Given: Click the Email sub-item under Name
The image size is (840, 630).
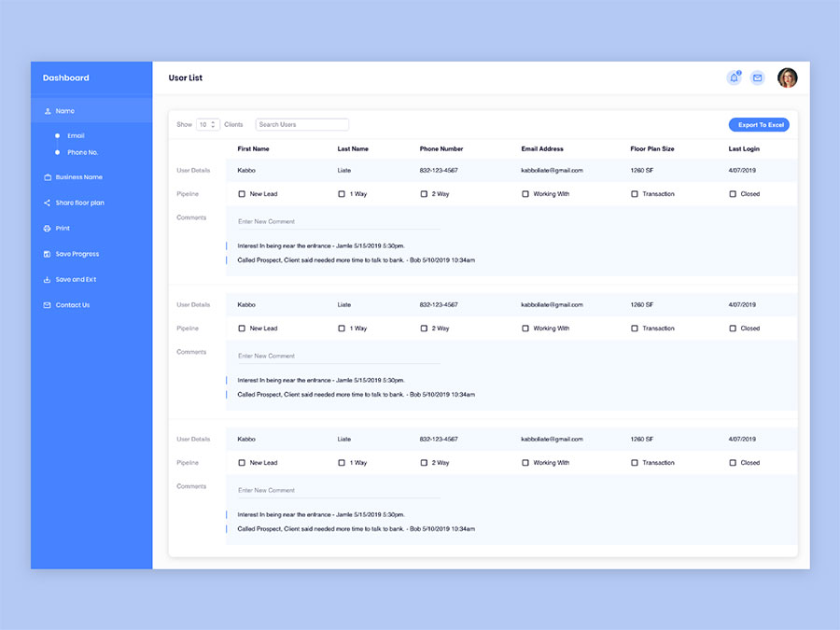Looking at the screenshot, I should click(x=76, y=135).
